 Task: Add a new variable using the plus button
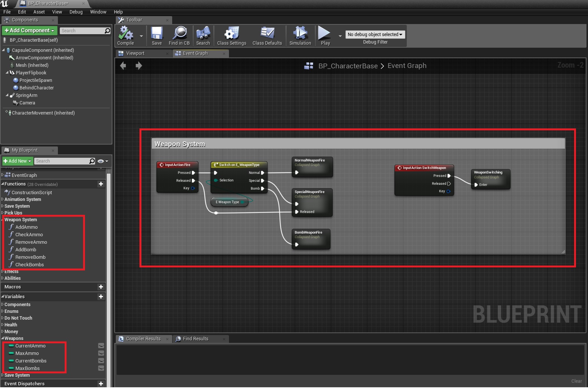click(x=101, y=297)
